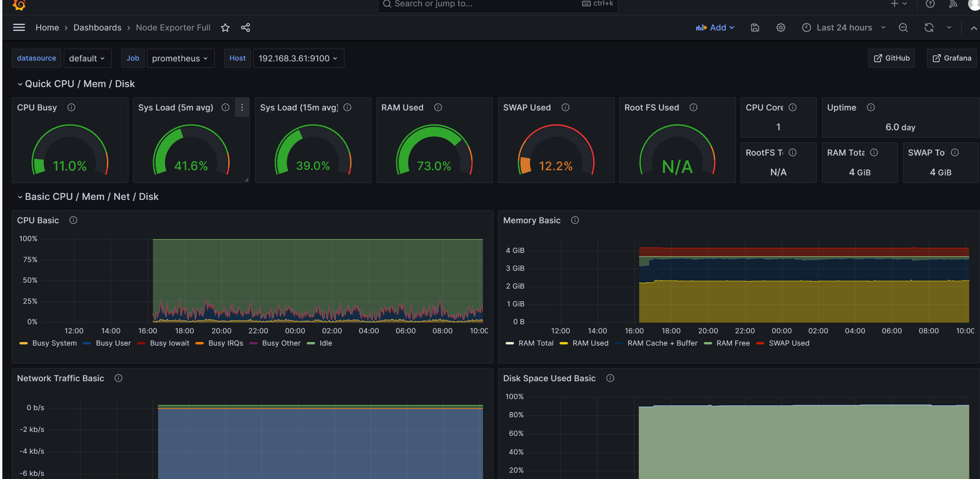980x479 pixels.
Task: Show info for Memory Basic graph
Action: point(575,220)
